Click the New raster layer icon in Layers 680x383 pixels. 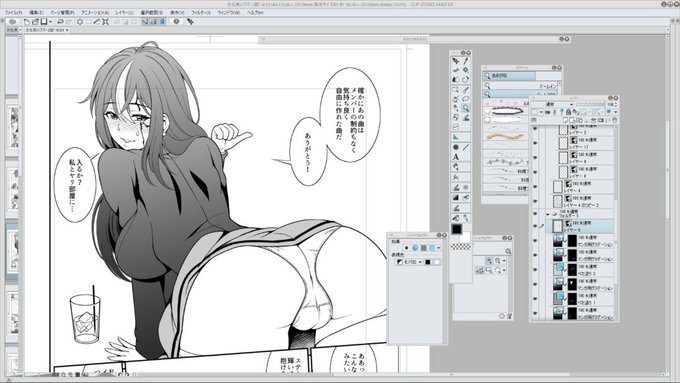565,120
